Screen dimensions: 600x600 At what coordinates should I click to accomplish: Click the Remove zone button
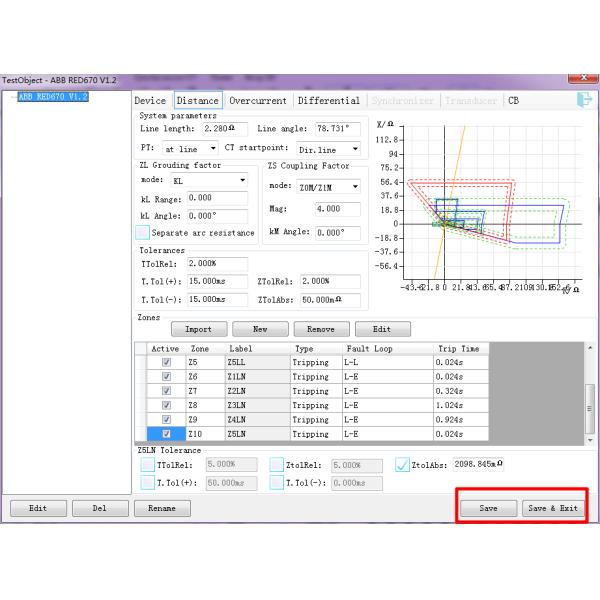[321, 328]
